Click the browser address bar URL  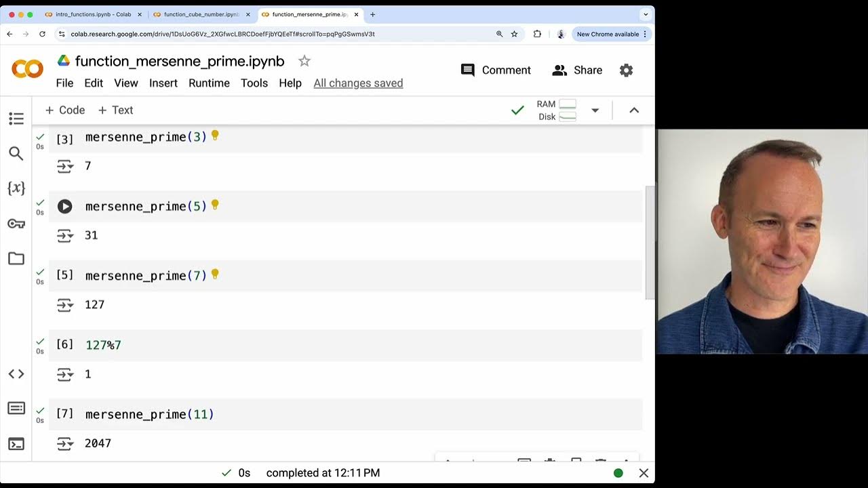pyautogui.click(x=222, y=34)
